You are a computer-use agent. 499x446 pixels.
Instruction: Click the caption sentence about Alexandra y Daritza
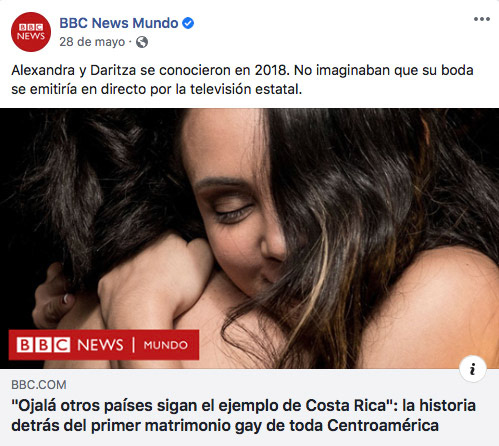pos(242,80)
